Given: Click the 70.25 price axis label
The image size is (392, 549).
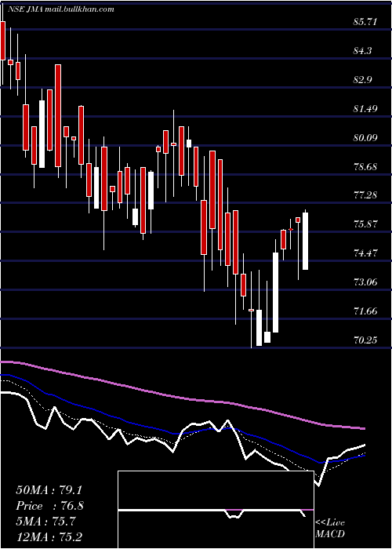Looking at the screenshot, I should point(365,340).
